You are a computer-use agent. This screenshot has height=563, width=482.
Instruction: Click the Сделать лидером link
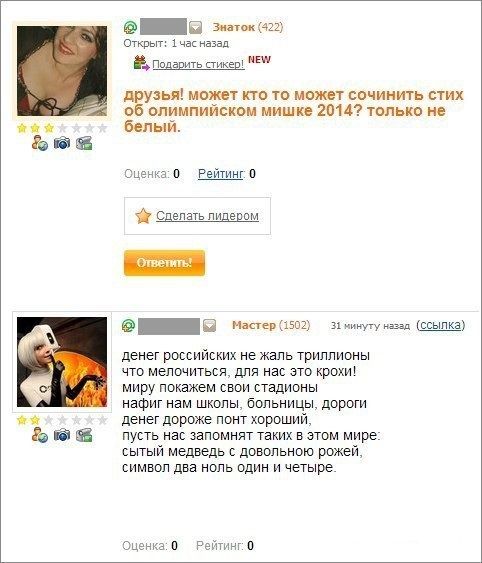207,216
